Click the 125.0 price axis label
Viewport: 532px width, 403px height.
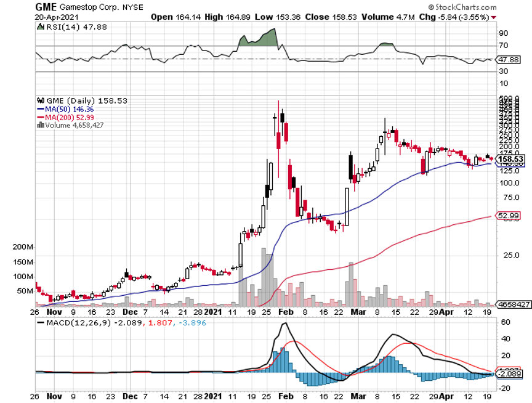(x=510, y=171)
